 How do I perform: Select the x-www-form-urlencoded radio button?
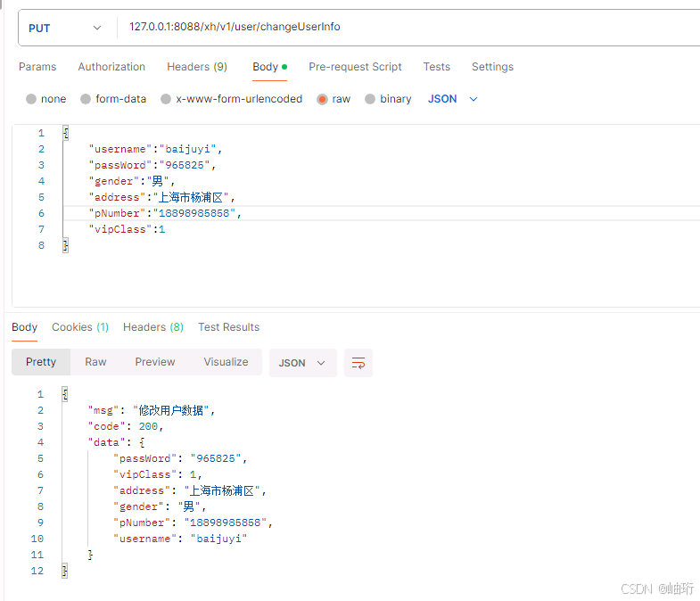click(x=166, y=99)
